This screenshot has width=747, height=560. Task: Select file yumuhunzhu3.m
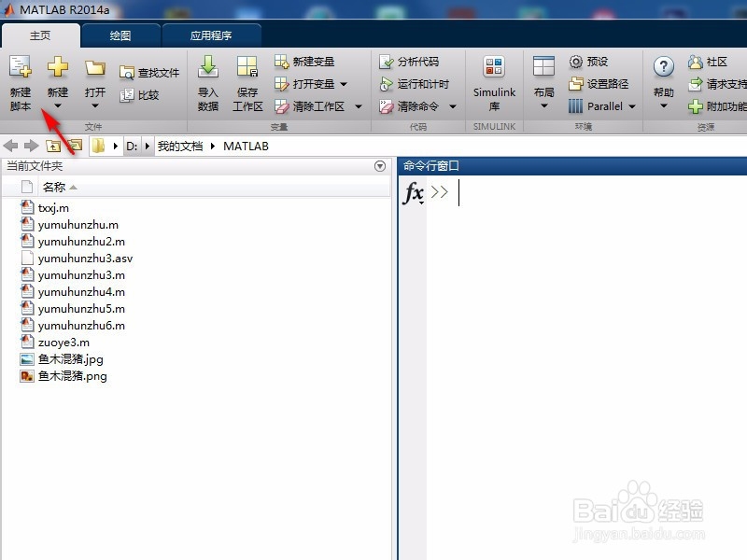[81, 274]
